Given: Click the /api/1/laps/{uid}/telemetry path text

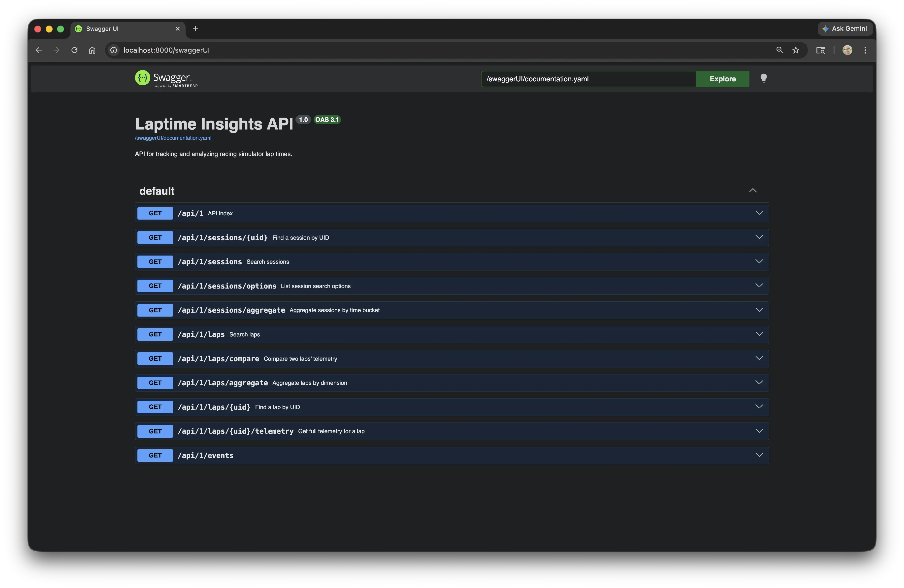Looking at the screenshot, I should click(235, 431).
